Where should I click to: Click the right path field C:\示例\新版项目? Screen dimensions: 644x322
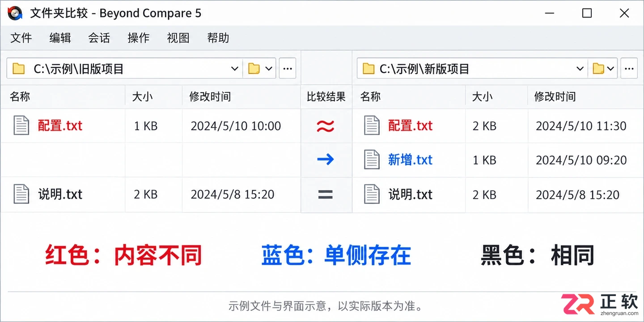472,68
